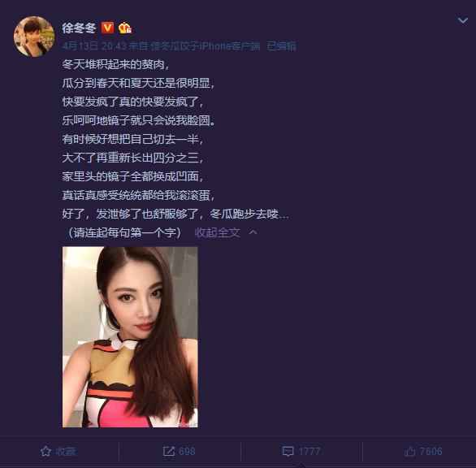The height and width of the screenshot is (468, 476).
Task: Click the 已编辑 edited label
Action: (x=281, y=46)
